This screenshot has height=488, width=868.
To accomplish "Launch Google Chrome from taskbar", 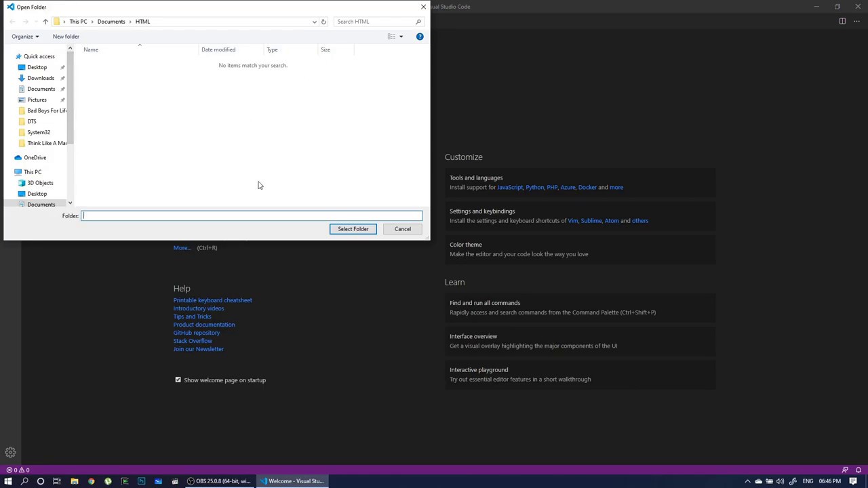I will pos(91,481).
